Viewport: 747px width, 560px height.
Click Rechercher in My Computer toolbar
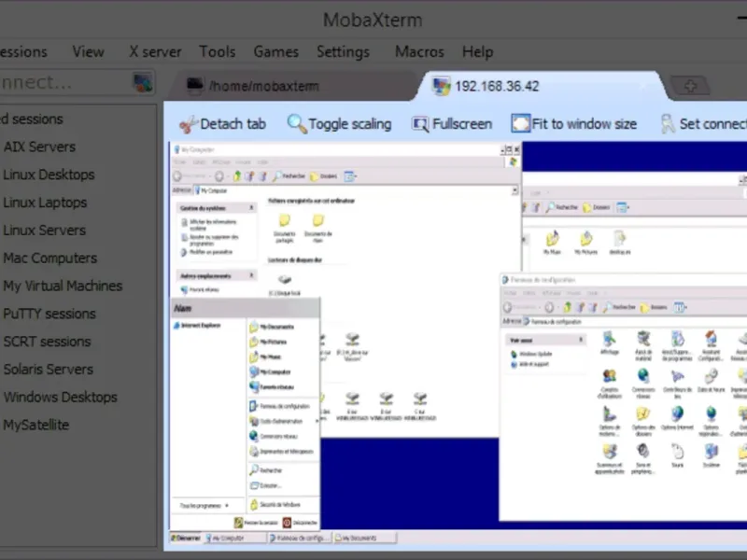point(289,176)
